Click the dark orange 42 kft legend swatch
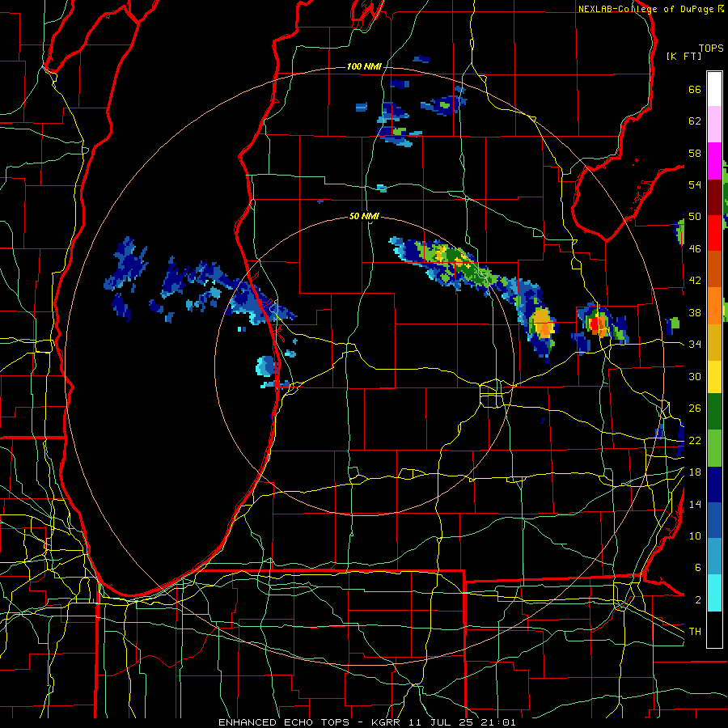Image resolution: width=728 pixels, height=728 pixels. (714, 269)
